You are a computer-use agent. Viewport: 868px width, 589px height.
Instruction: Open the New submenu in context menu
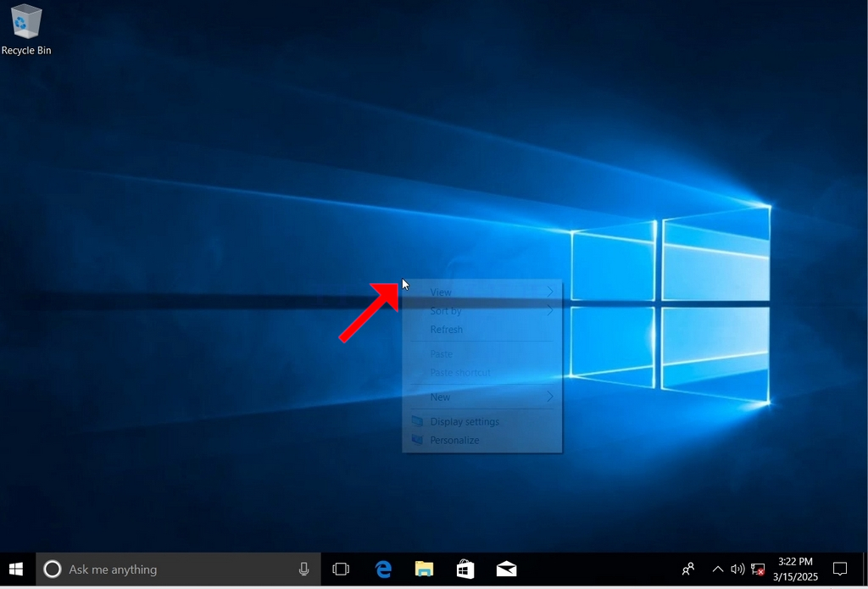pos(482,397)
